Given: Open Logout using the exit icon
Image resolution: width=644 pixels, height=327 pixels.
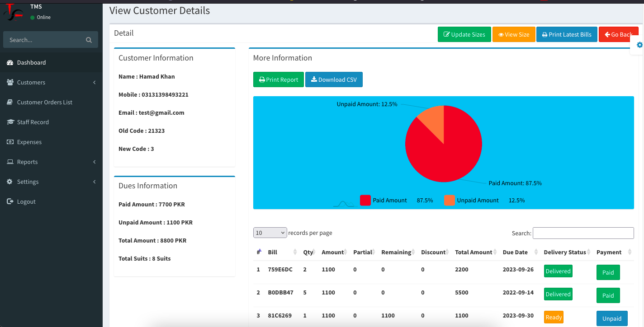Looking at the screenshot, I should point(10,201).
